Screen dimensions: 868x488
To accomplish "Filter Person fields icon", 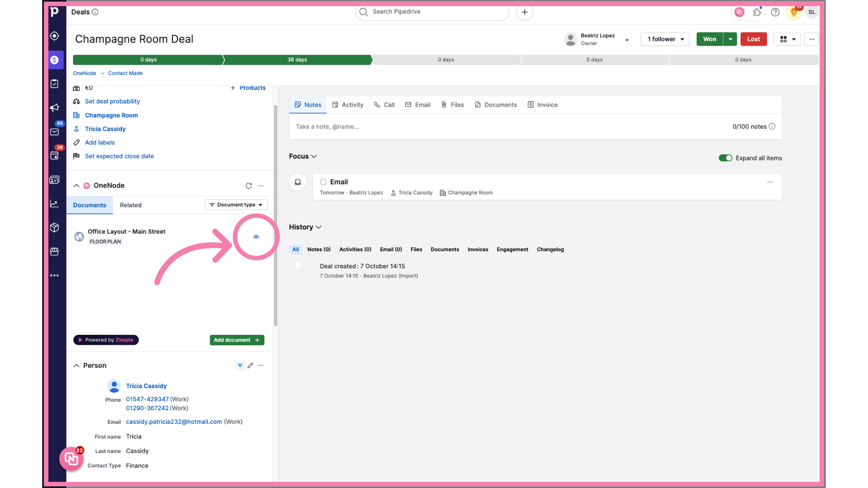I will (240, 366).
